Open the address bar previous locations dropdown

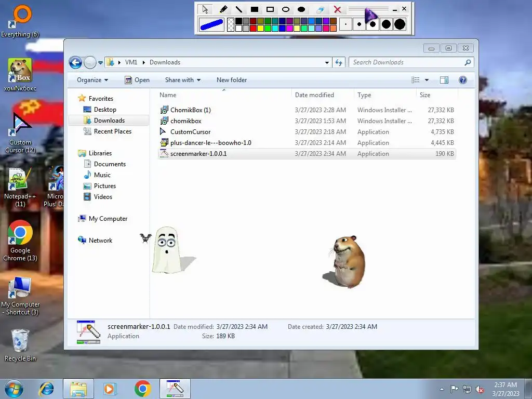327,62
